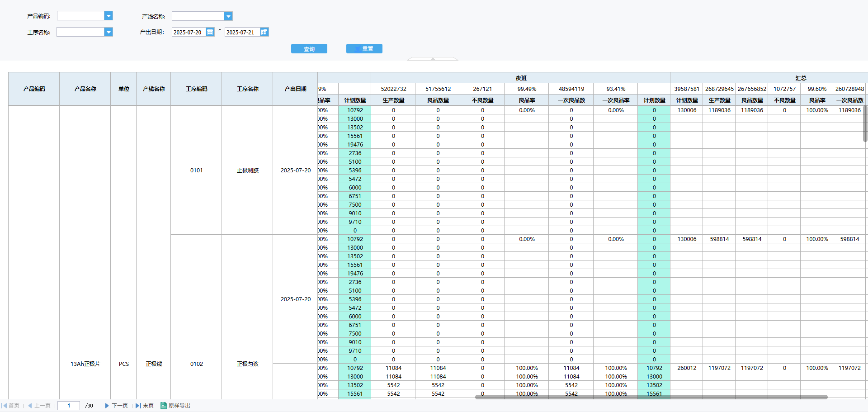The image size is (868, 412).
Task: Open the 产线名称 dropdown list
Action: coord(228,16)
